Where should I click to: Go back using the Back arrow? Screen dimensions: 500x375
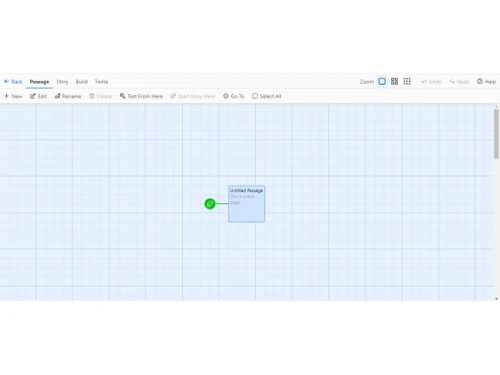tap(13, 82)
